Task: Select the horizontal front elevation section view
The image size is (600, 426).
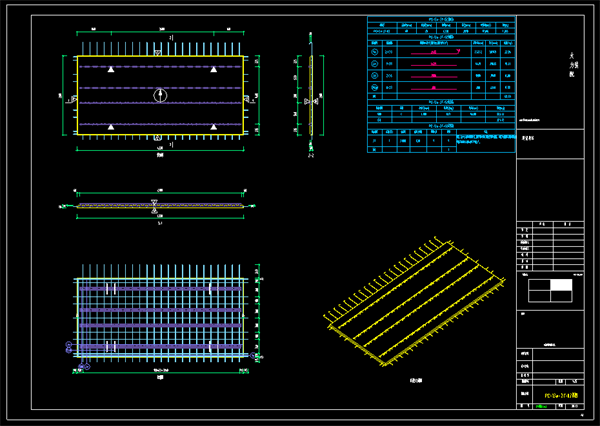Action: tap(160, 206)
